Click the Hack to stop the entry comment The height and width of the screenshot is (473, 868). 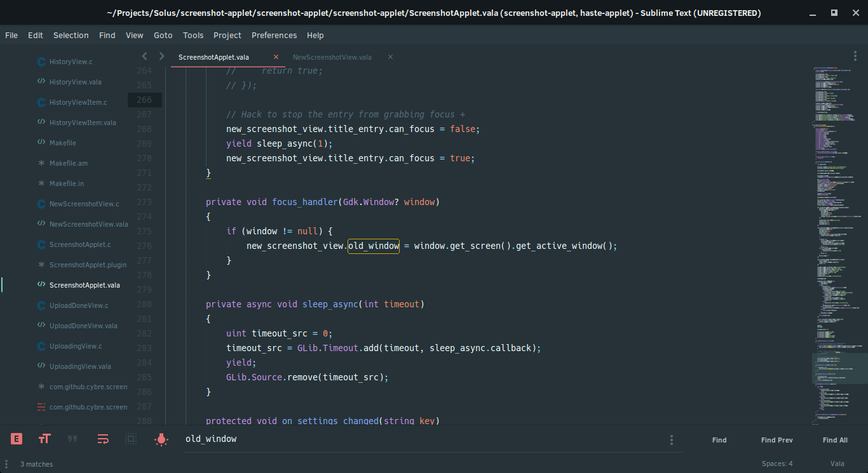(x=346, y=114)
